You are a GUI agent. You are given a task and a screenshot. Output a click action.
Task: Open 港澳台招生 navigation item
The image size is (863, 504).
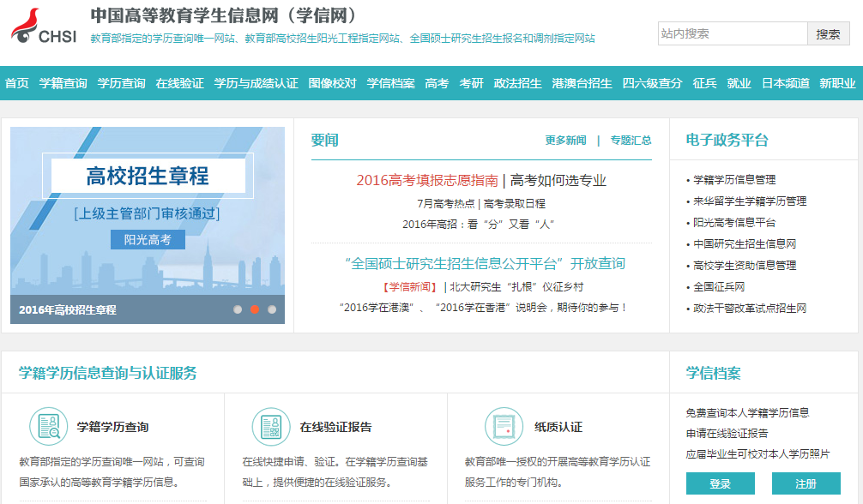(582, 83)
